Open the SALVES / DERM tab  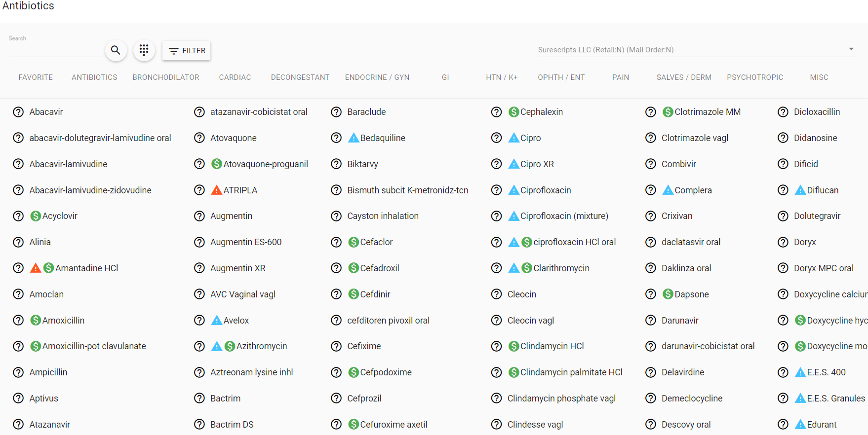pos(684,77)
